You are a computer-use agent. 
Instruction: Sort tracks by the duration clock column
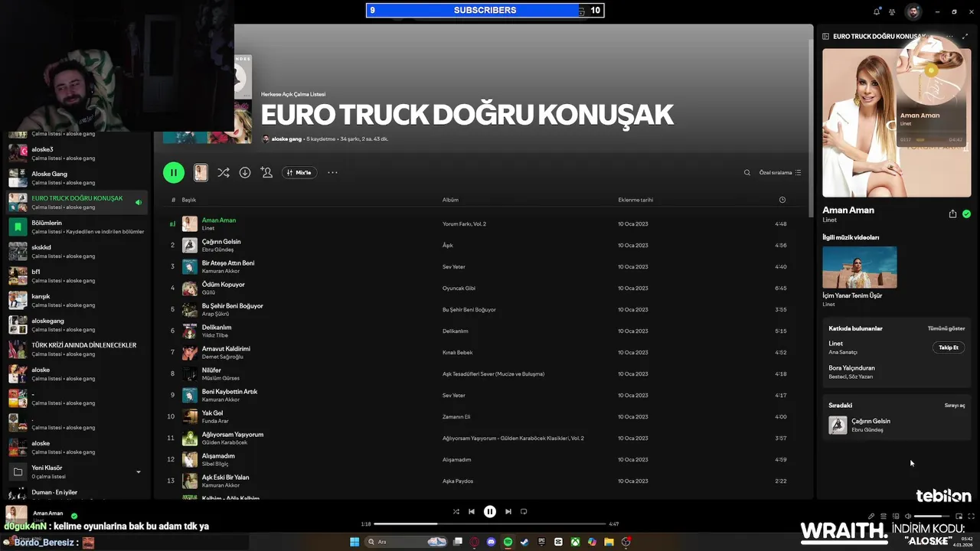pyautogui.click(x=782, y=200)
